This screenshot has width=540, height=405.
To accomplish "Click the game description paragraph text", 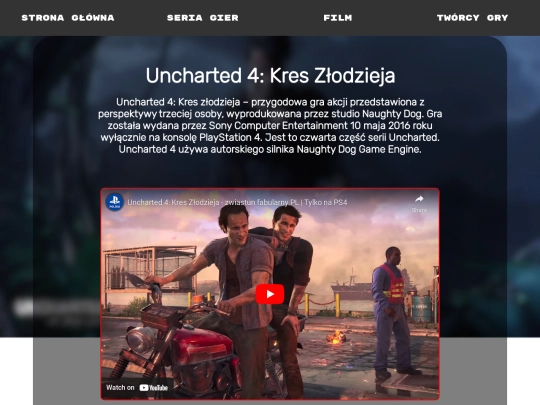I will (x=270, y=126).
